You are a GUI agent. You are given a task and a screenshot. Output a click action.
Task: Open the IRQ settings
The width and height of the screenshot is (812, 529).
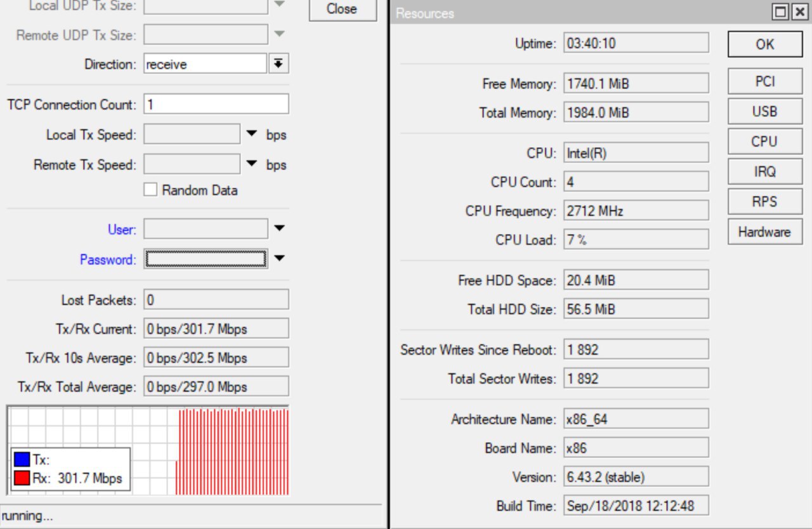tap(764, 171)
